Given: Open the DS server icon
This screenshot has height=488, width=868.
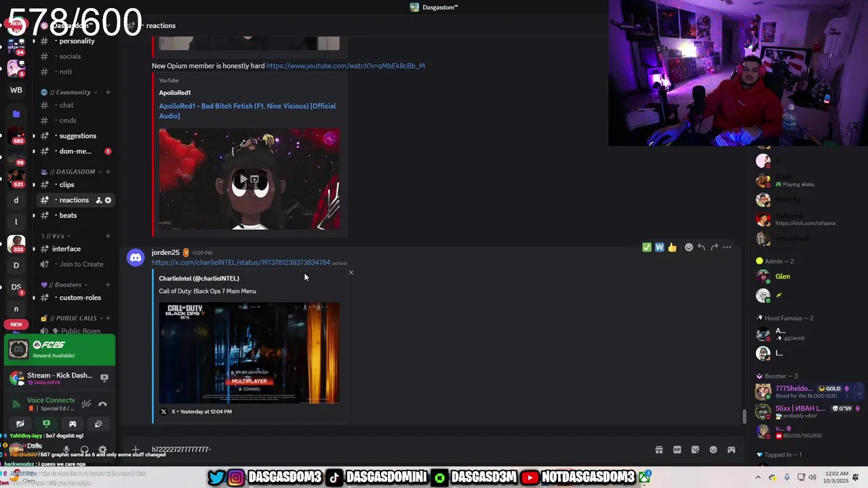Looking at the screenshot, I should point(16,287).
